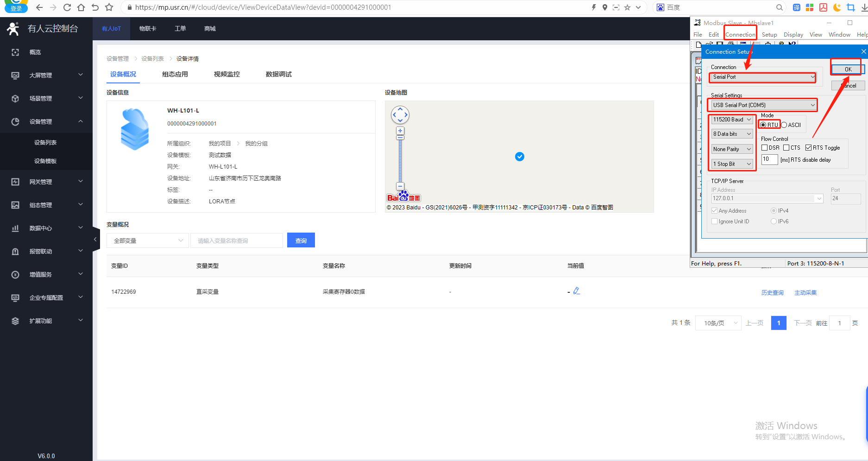Enable the DSR flow control checkbox
The height and width of the screenshot is (461, 868).
(765, 148)
